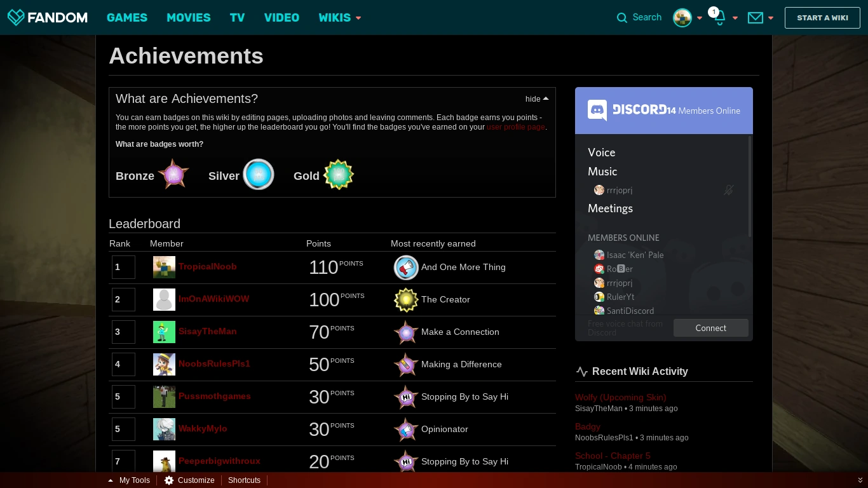
Task: Open the Wolfy (Upcoming Skin) activity link
Action: click(x=621, y=398)
